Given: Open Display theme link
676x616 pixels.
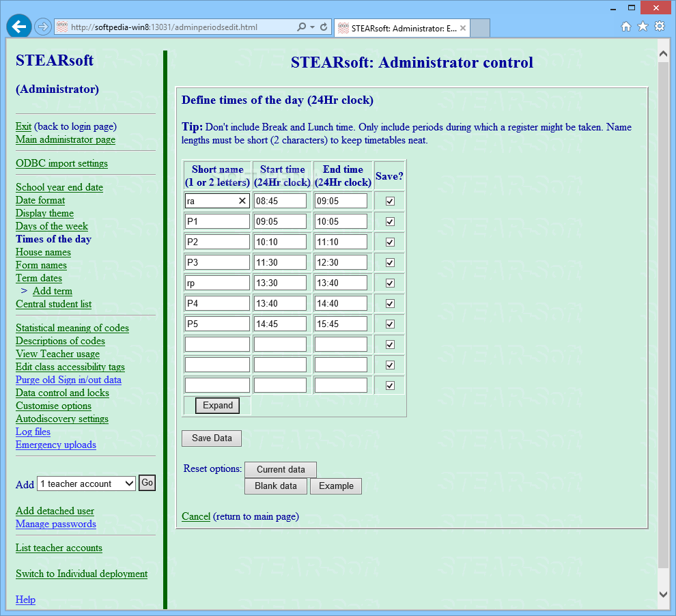Looking at the screenshot, I should [45, 213].
